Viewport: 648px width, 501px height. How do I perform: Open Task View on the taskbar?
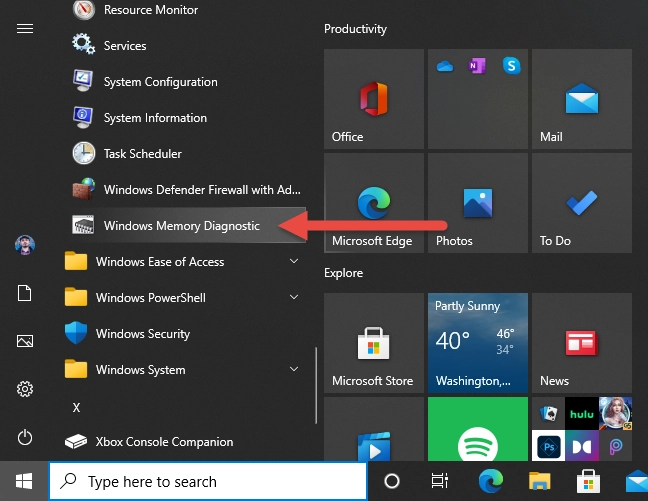point(440,481)
